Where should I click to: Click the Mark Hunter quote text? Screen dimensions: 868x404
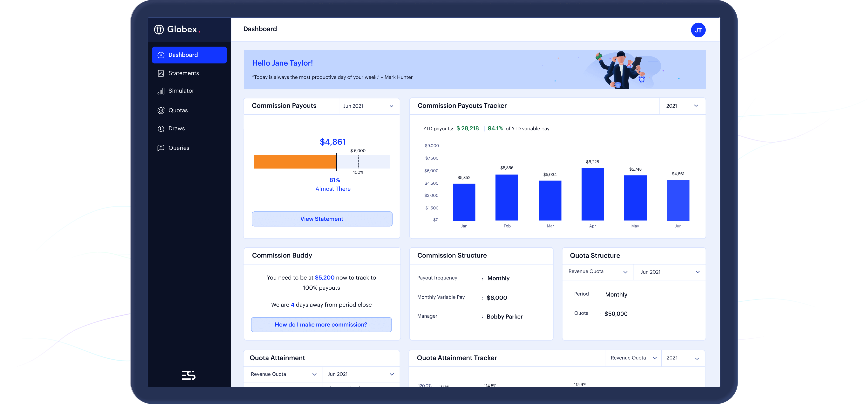332,77
